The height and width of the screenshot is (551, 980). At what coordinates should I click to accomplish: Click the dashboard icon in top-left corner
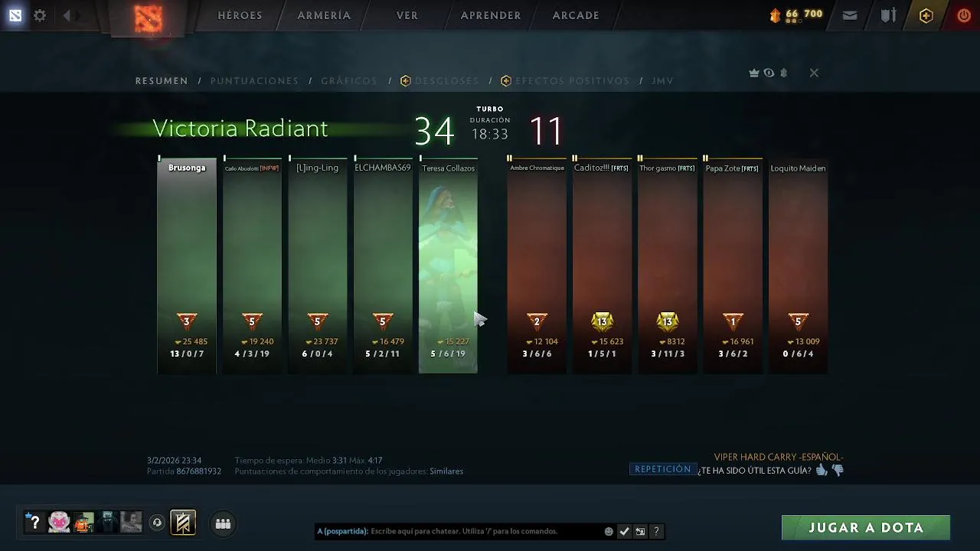15,15
